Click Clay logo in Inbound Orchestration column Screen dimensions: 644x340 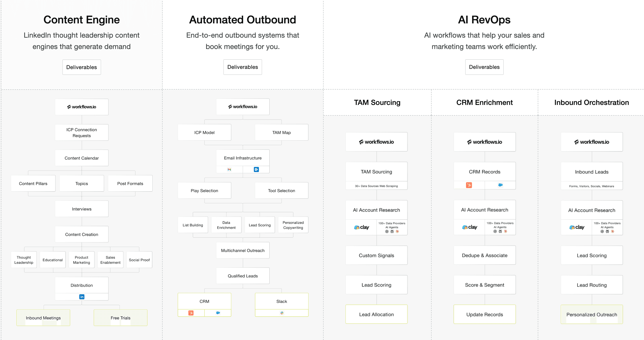(577, 227)
